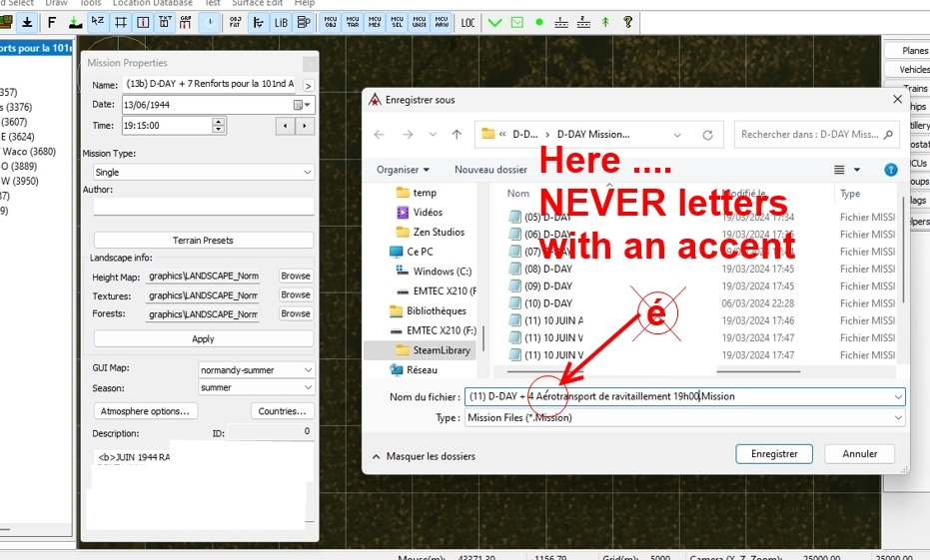The height and width of the screenshot is (560, 930).
Task: Toggle the boxed 'i' info toolbar icon
Action: pos(143,23)
